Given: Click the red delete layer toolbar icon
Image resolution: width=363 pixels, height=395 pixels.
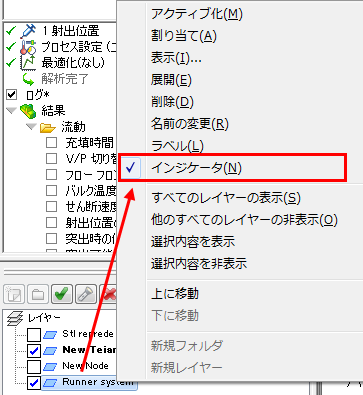Looking at the screenshot, I should 109,294.
